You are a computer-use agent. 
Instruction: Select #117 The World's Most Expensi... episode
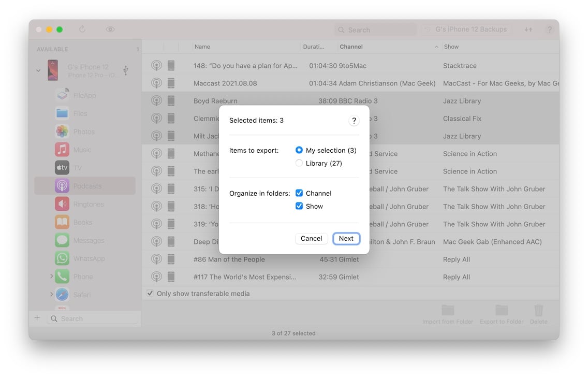click(350, 277)
